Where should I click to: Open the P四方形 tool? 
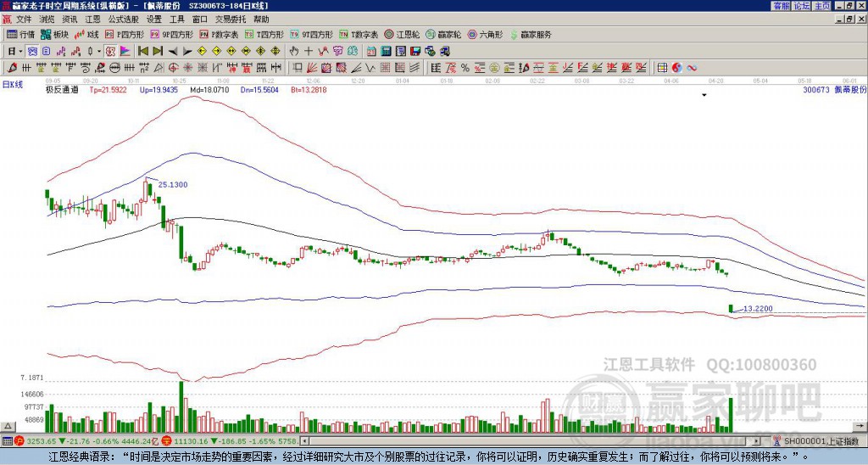(x=125, y=34)
